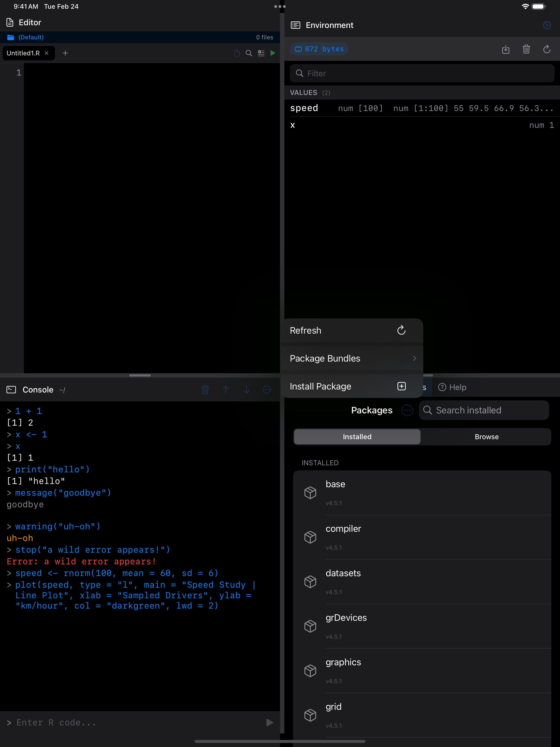Open the Help tab
Image resolution: width=560 pixels, height=747 pixels.
[452, 387]
